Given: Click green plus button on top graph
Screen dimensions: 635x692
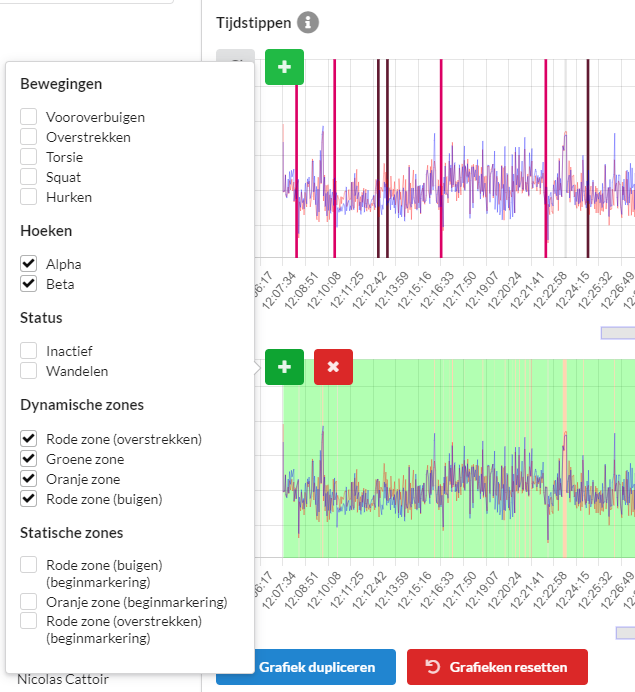Looking at the screenshot, I should pos(284,67).
